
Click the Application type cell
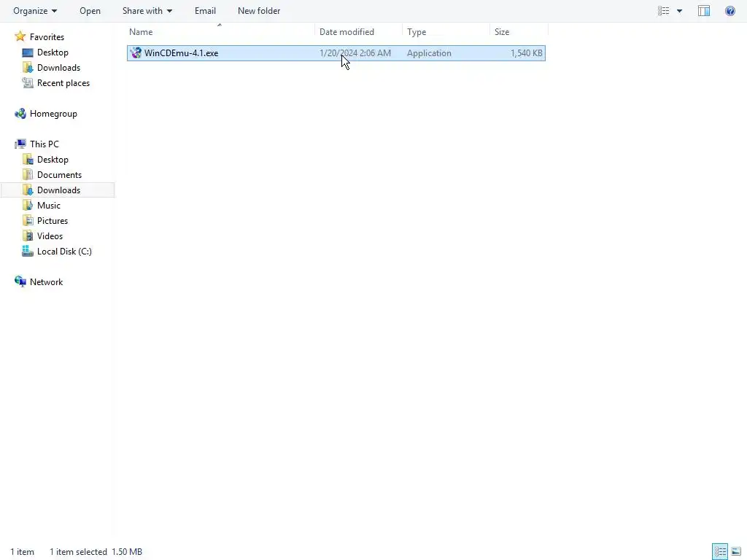[x=429, y=52]
